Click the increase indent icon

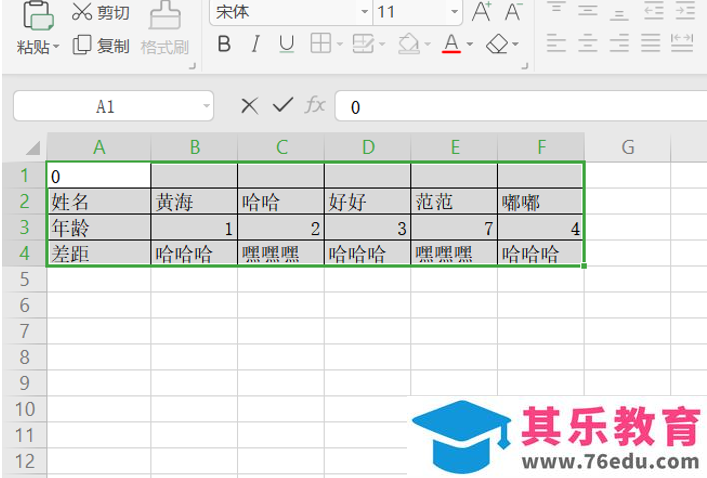(x=685, y=10)
